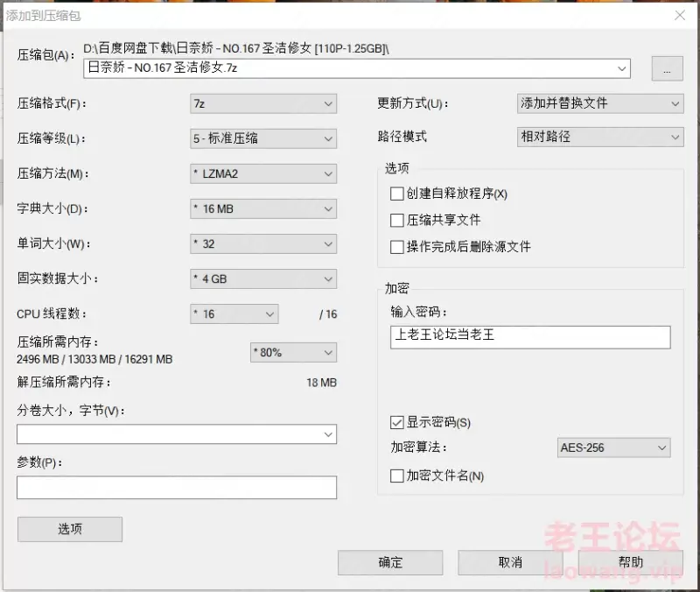Open the 7z archive format dropdown
The height and width of the screenshot is (592, 700).
[x=263, y=103]
